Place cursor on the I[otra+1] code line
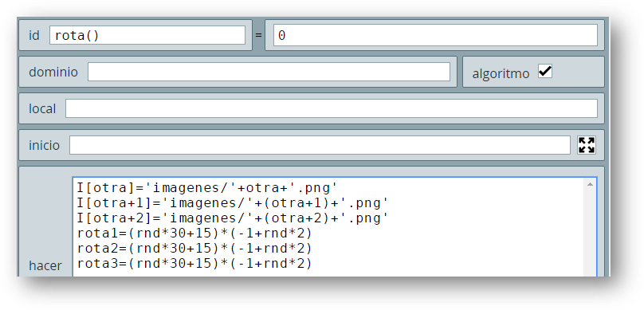 pos(233,203)
